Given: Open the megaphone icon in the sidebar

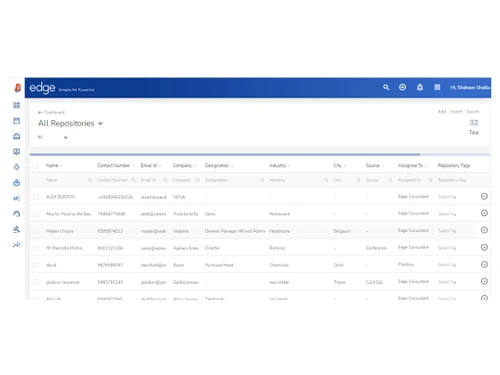Looking at the screenshot, I should click(17, 198).
